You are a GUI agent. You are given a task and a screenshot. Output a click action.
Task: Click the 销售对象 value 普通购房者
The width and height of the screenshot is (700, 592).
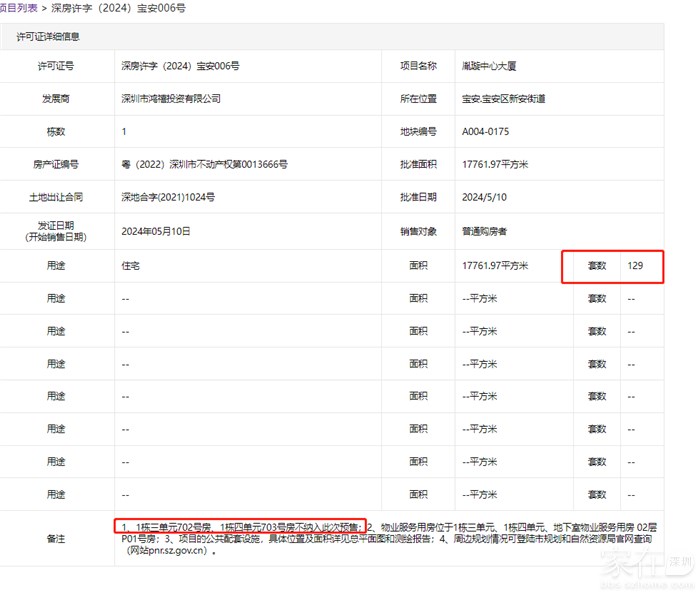coord(484,231)
